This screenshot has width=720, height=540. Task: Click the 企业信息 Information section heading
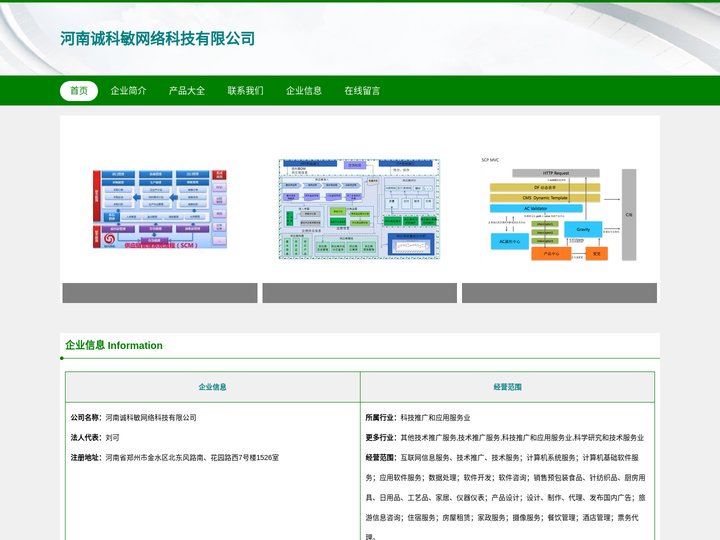(114, 345)
